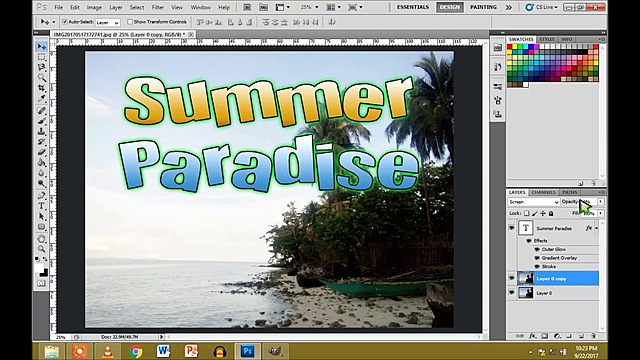640x360 pixels.
Task: Select the Quick Selection tool
Action: (41, 78)
